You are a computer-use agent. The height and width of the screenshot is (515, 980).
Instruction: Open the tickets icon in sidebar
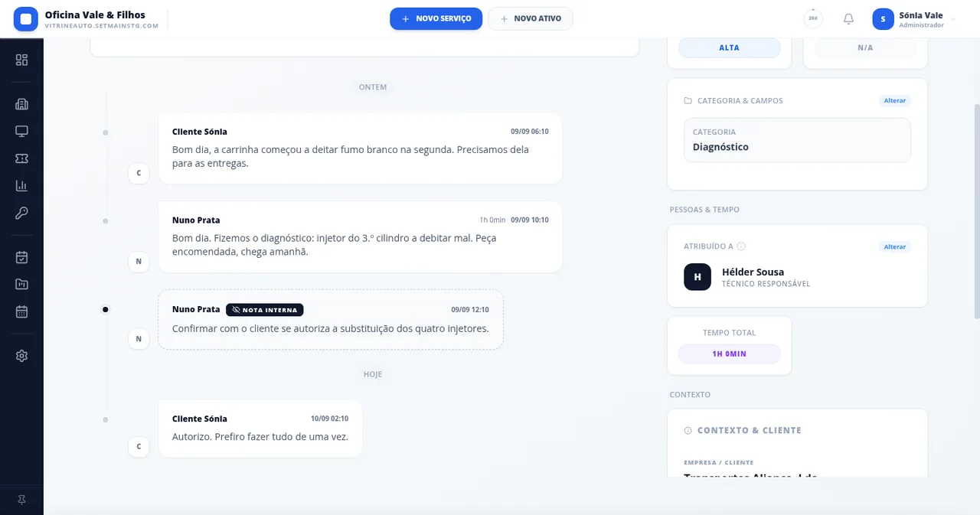pyautogui.click(x=21, y=158)
